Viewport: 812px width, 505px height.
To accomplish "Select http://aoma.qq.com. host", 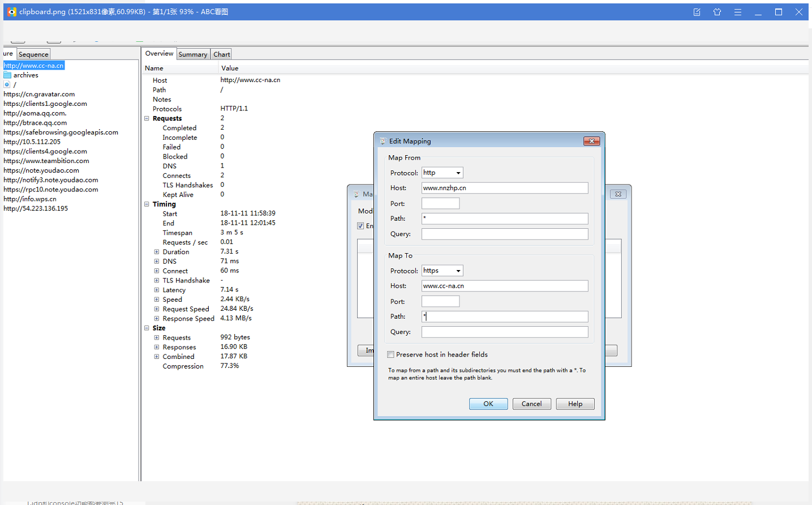I will point(35,113).
